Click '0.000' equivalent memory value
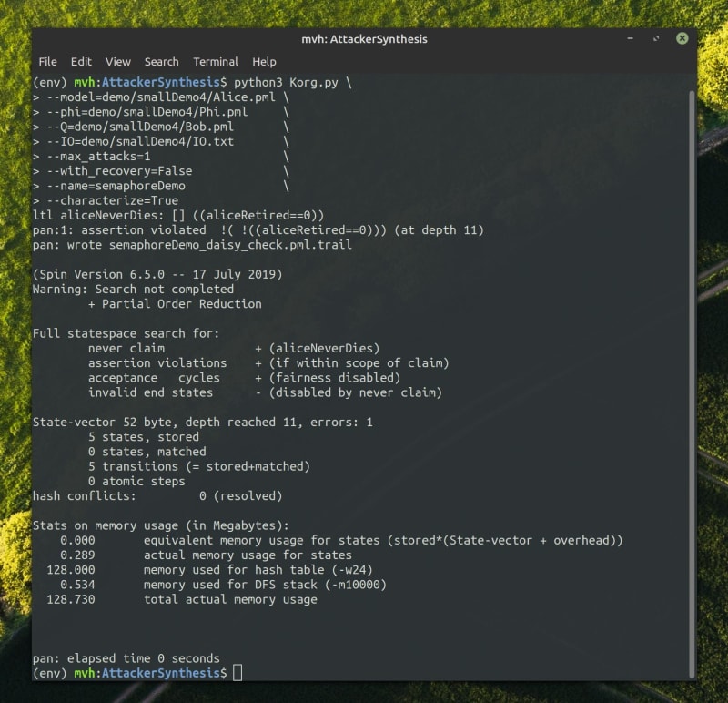728x703 pixels. (x=77, y=541)
